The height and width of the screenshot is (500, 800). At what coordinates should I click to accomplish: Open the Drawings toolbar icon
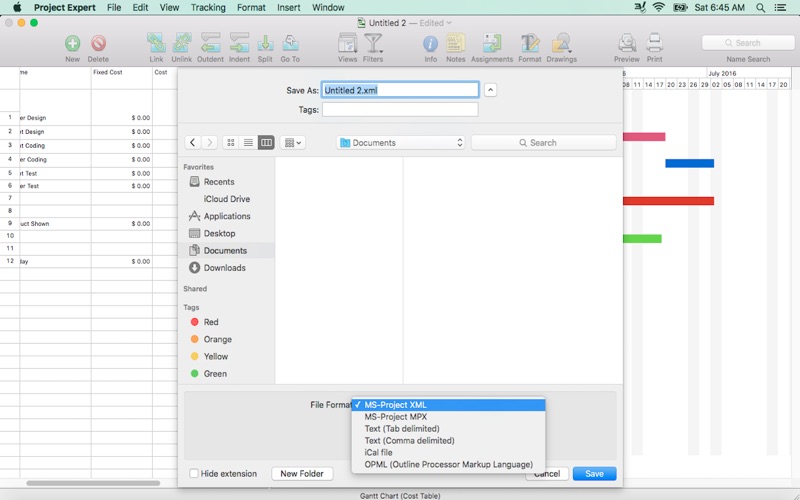tap(561, 43)
